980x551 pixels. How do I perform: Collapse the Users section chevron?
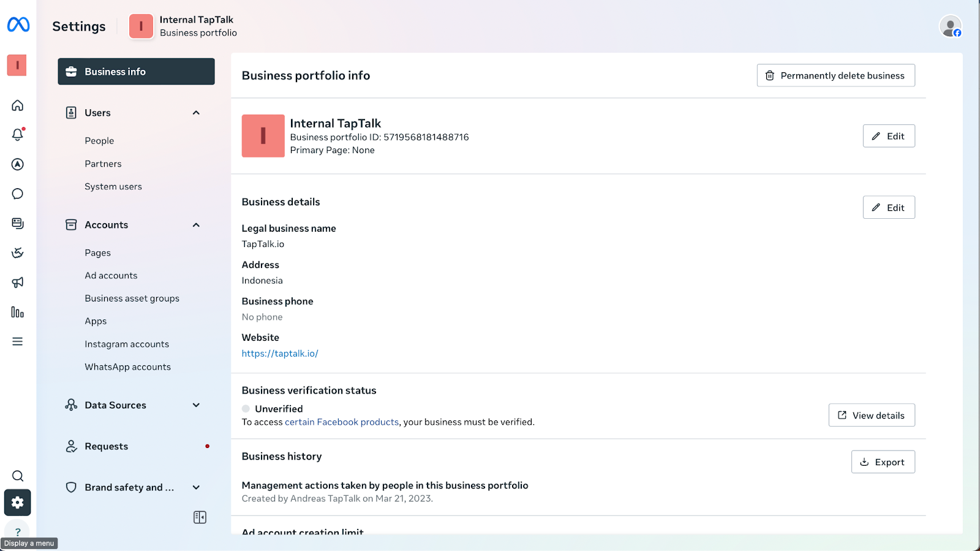click(196, 113)
